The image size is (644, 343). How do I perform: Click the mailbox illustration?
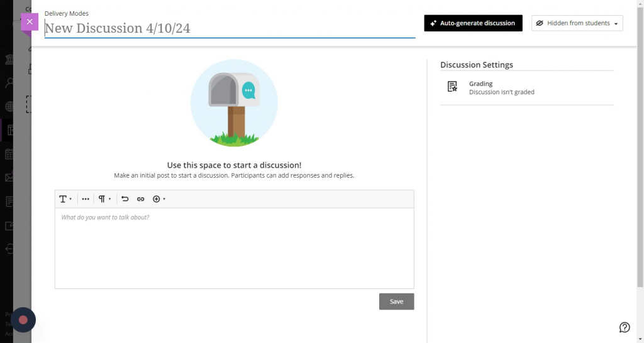(234, 104)
